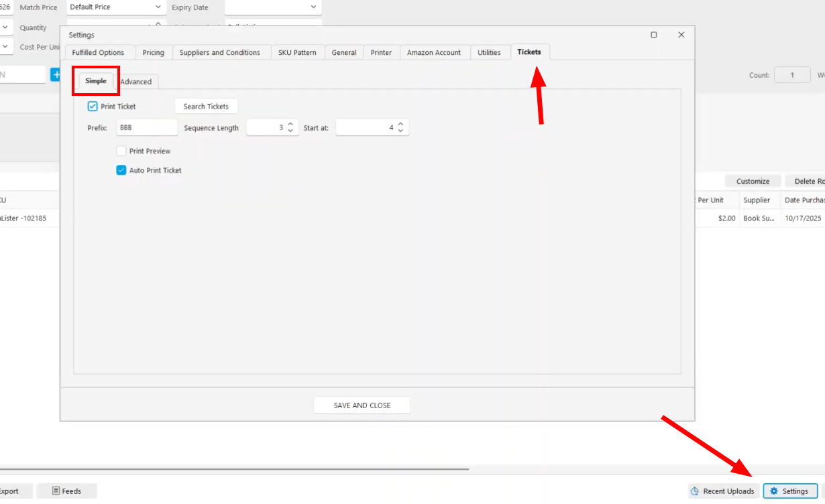Screen dimensions: 825x504
Task: Select the Amazon Account tab
Action: coord(435,52)
